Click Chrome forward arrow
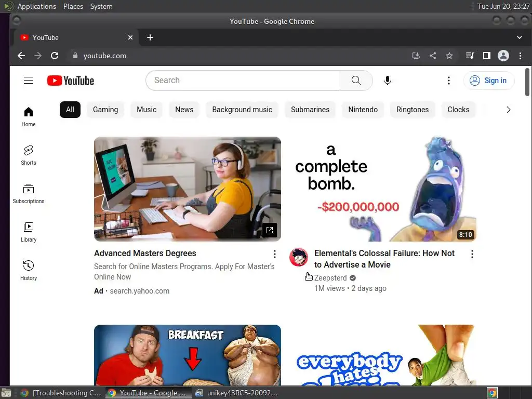The height and width of the screenshot is (399, 532). [x=38, y=56]
